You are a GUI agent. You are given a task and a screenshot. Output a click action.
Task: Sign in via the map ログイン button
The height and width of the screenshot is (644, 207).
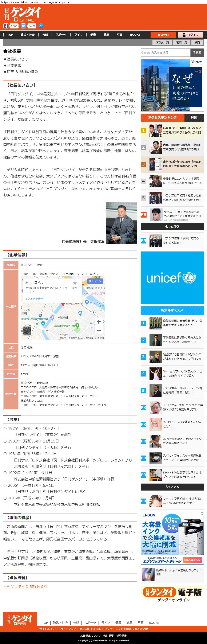pyautogui.click(x=95, y=281)
